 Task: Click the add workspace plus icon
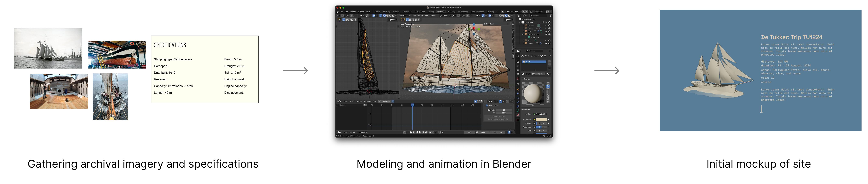pos(497,12)
